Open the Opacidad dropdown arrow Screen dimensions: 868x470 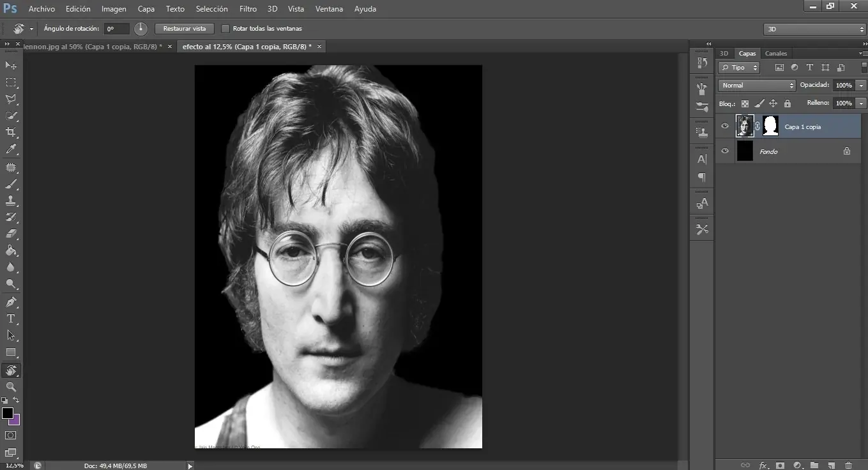(x=862, y=85)
